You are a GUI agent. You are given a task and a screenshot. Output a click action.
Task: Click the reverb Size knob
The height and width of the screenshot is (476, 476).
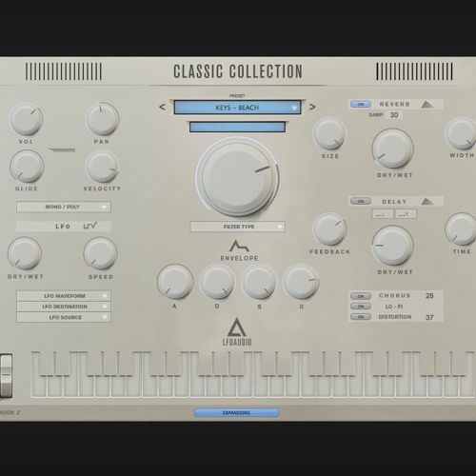click(329, 133)
